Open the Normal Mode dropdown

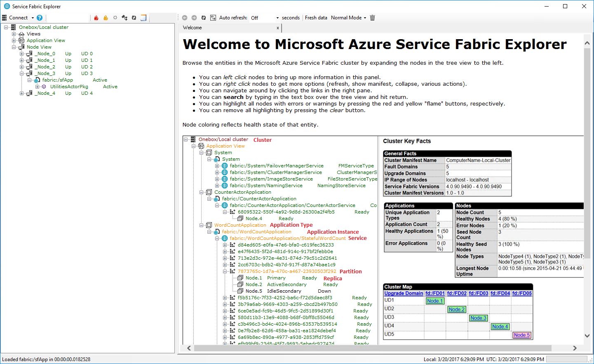click(348, 18)
